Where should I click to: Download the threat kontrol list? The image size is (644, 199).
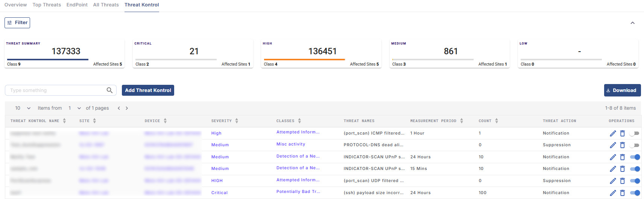(622, 90)
